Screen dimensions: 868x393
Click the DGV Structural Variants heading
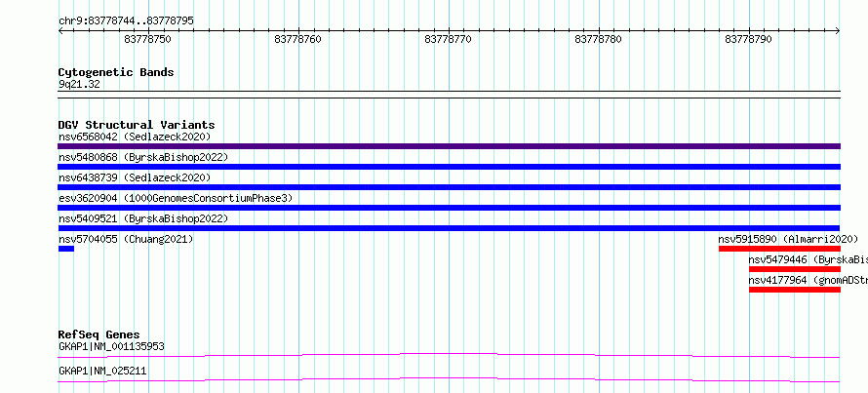coord(137,125)
